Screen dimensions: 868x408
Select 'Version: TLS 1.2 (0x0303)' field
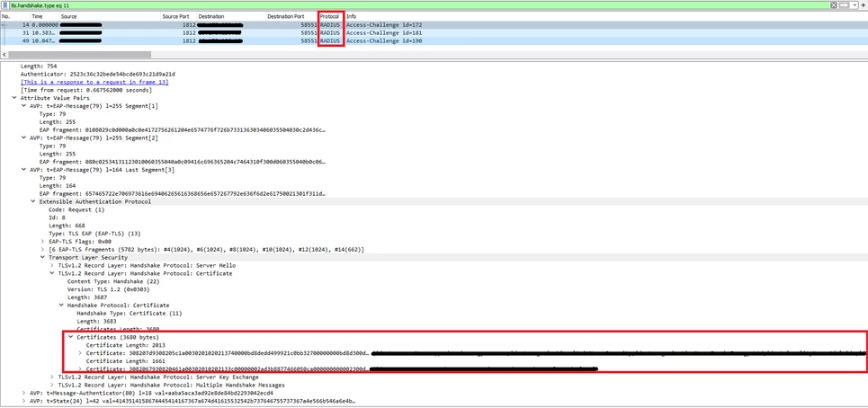pos(108,289)
